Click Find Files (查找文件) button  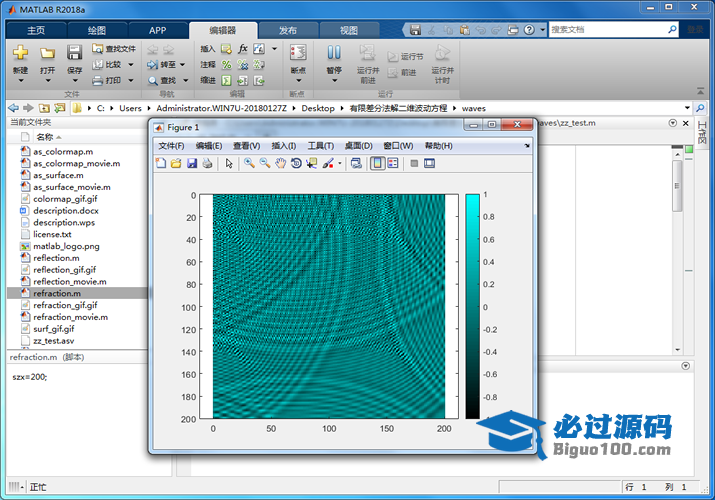[114, 49]
